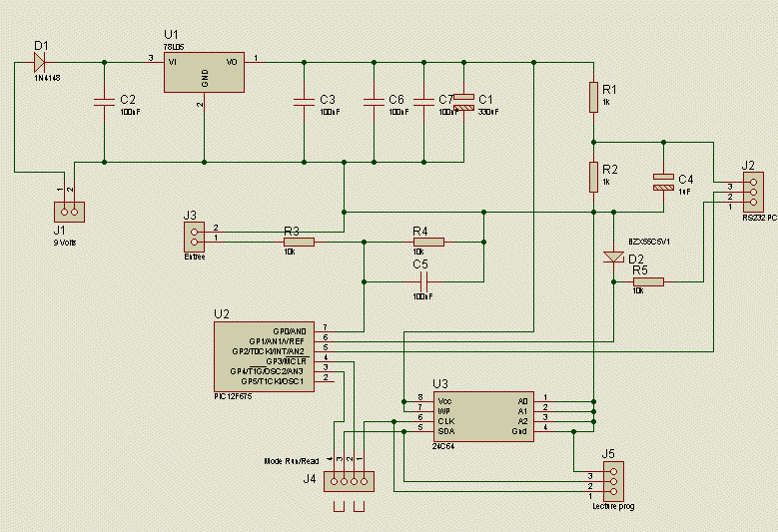Click the 'Mode Run/Read' label
This screenshot has height=532, width=778.
click(x=292, y=461)
